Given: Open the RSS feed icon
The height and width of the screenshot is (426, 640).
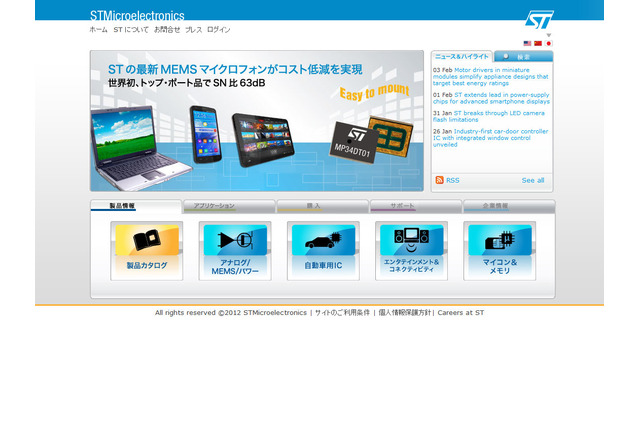Looking at the screenshot, I should click(x=439, y=180).
